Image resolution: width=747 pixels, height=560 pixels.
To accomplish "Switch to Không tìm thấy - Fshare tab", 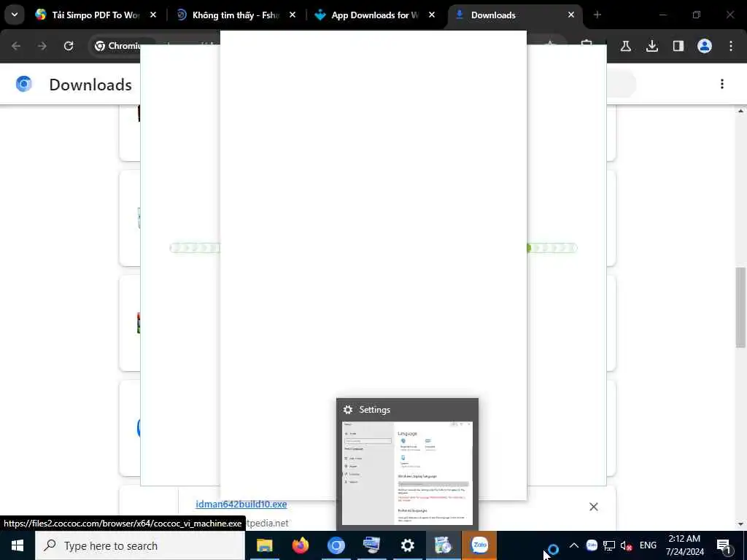I will point(235,15).
